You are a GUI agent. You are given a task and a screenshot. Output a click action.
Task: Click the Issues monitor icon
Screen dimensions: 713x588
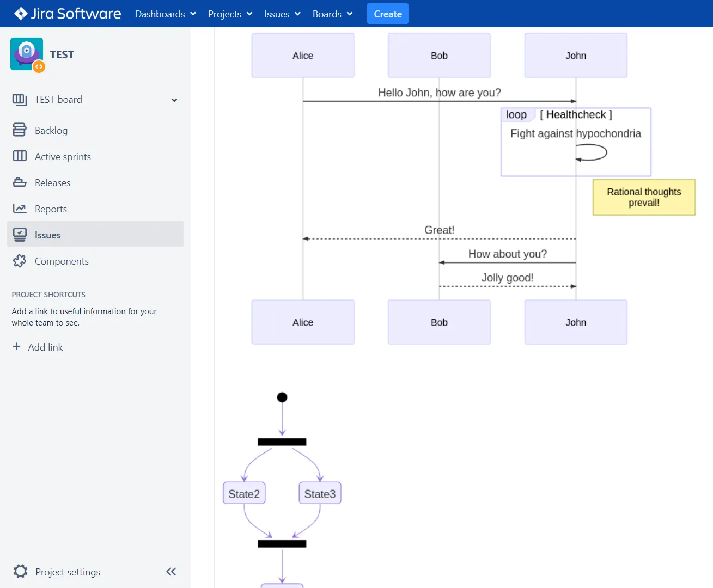pos(20,235)
